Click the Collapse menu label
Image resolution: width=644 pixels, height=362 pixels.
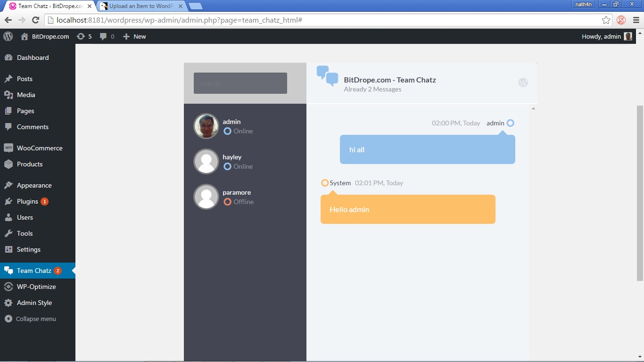point(36,319)
